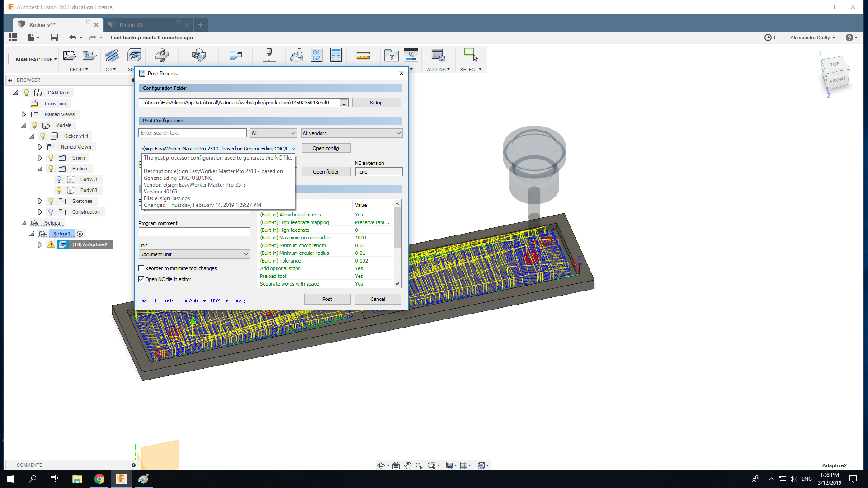
Task: Click the Cancel button in Post Process
Action: point(377,299)
